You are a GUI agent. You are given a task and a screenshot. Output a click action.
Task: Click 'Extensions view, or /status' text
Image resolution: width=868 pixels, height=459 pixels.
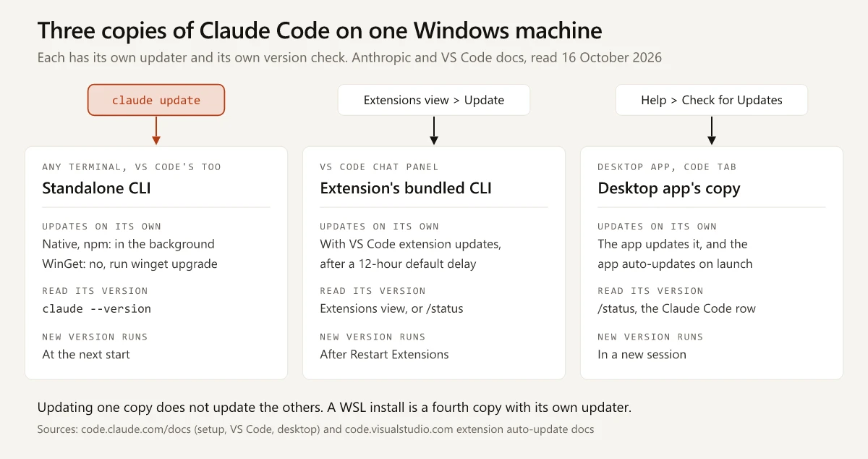click(391, 308)
